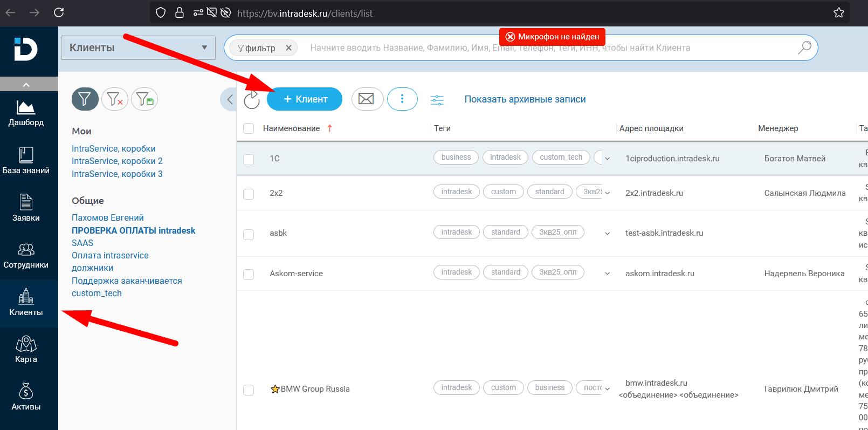Remove the фильтр chip with X
Image resolution: width=868 pixels, height=430 pixels.
pos(288,48)
